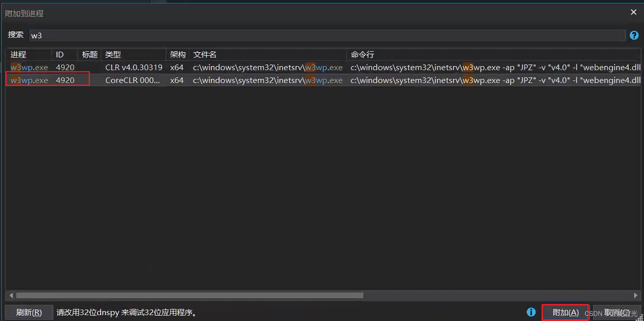Click the 刷新(R) refresh button
The image size is (644, 321).
pos(29,312)
